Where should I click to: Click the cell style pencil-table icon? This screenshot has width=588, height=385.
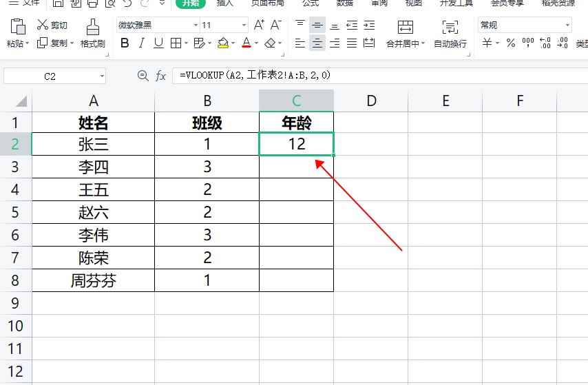point(199,43)
